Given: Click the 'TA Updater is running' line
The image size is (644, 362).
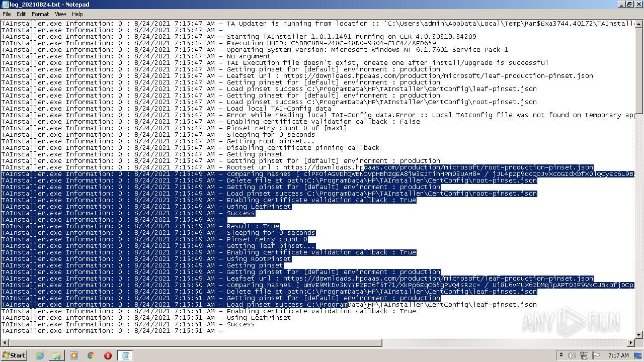Looking at the screenshot, I should [x=318, y=24].
